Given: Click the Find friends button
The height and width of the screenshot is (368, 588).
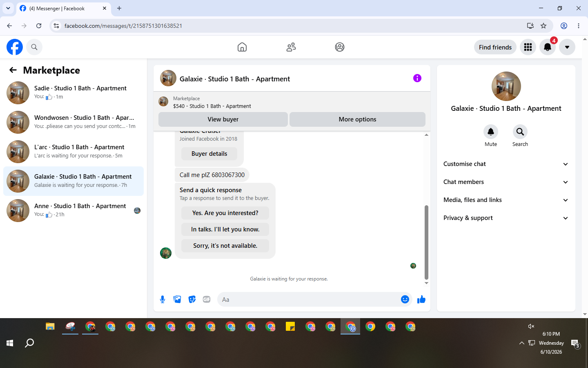Looking at the screenshot, I should pyautogui.click(x=495, y=47).
